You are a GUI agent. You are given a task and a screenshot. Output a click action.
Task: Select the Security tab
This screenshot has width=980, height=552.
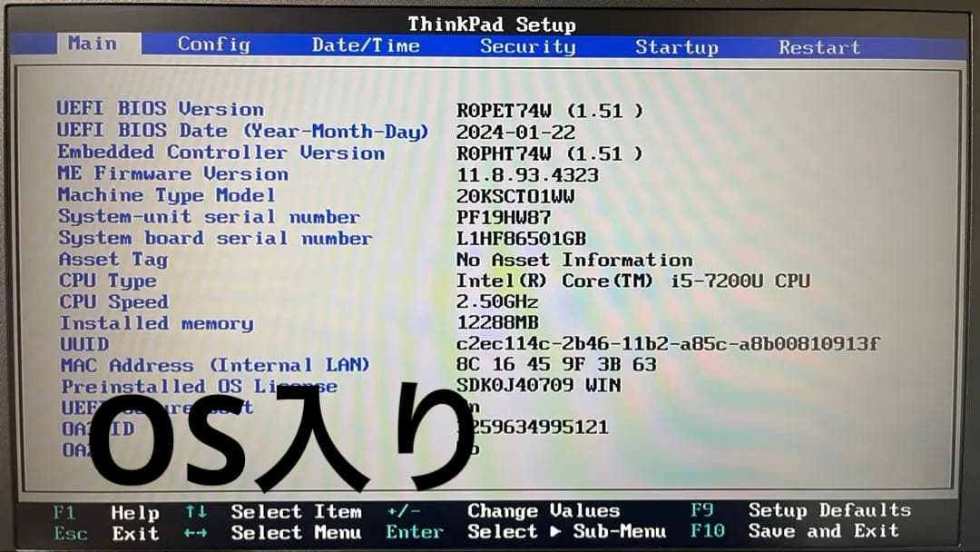pyautogui.click(x=529, y=46)
